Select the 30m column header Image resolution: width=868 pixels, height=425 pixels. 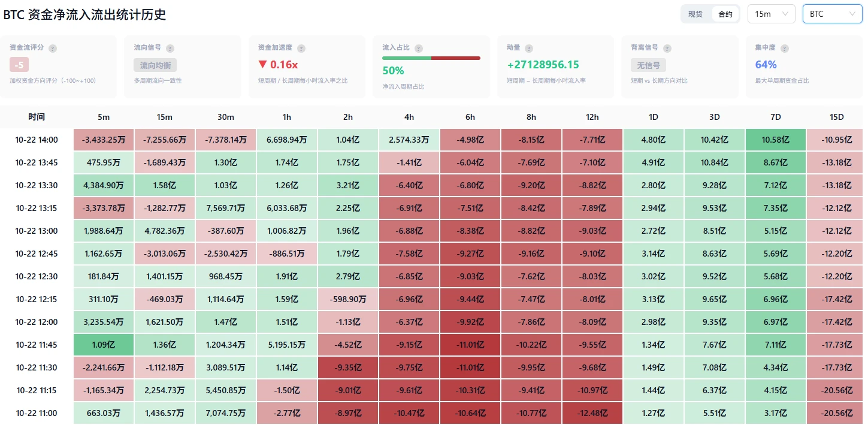226,117
